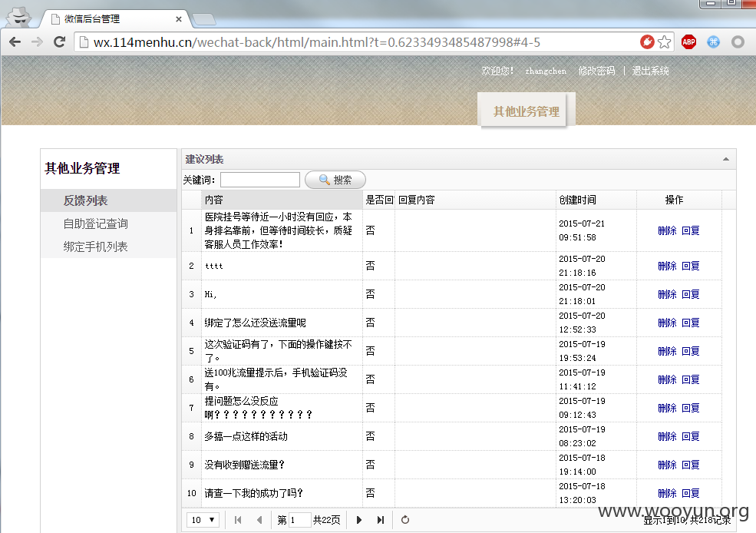Reply to the 多搞一点这样的活动 row

click(x=691, y=436)
